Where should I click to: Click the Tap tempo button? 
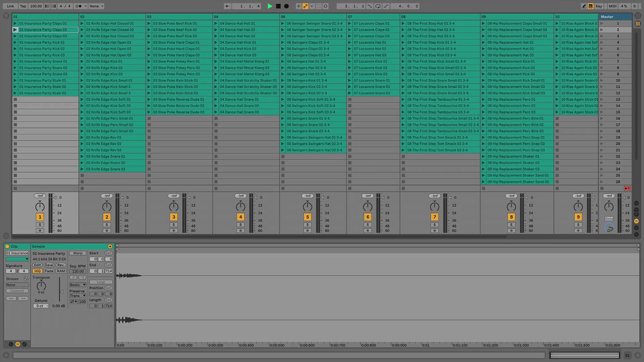[23, 6]
